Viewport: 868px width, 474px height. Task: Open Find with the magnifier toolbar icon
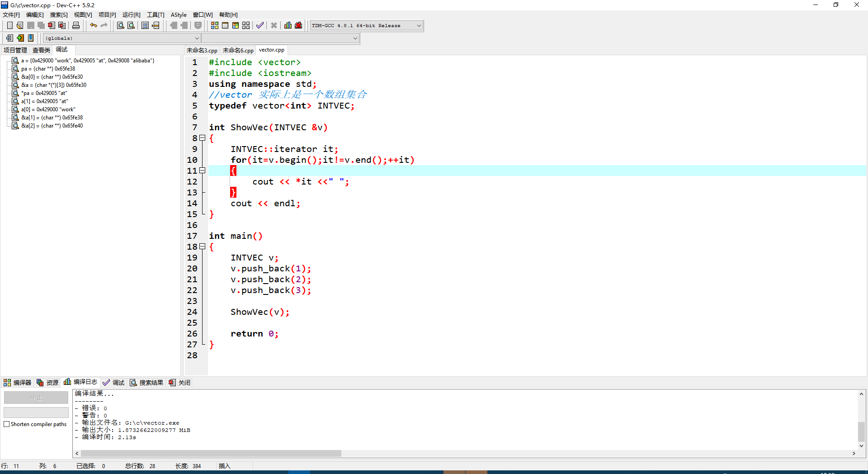point(121,25)
